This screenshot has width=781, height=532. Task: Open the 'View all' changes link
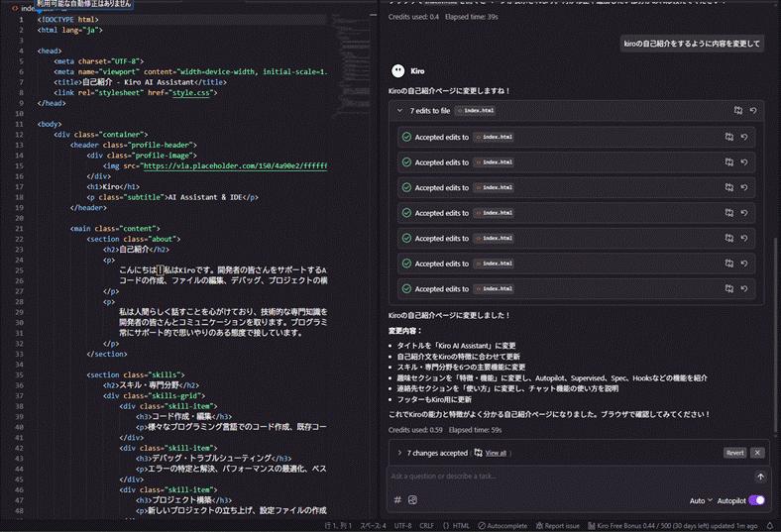point(496,453)
